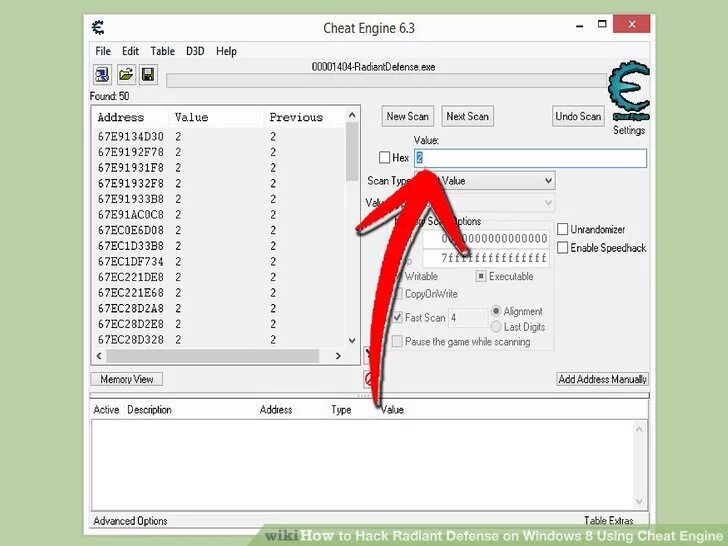Select address 67E9192F78 row

220,152
